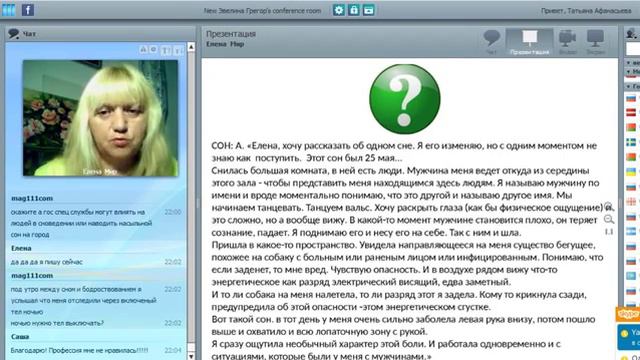
Task: Click Елена Мир's webcam video thumbnail
Action: point(100,118)
